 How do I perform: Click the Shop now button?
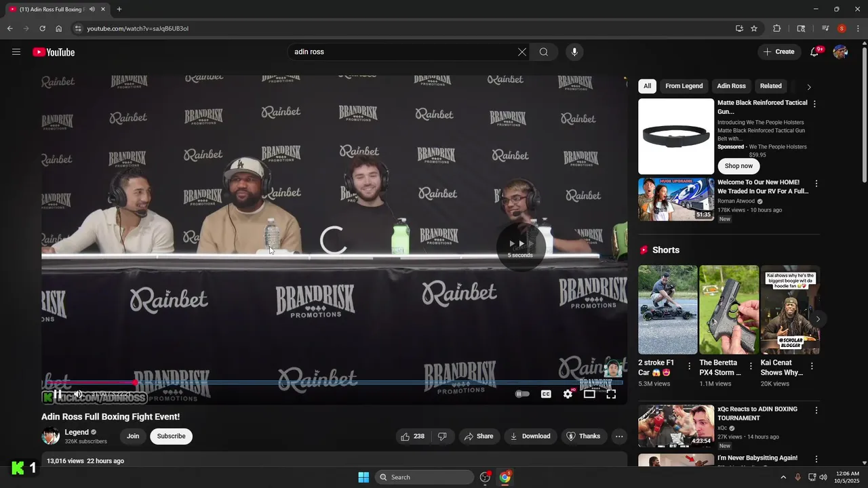(738, 166)
